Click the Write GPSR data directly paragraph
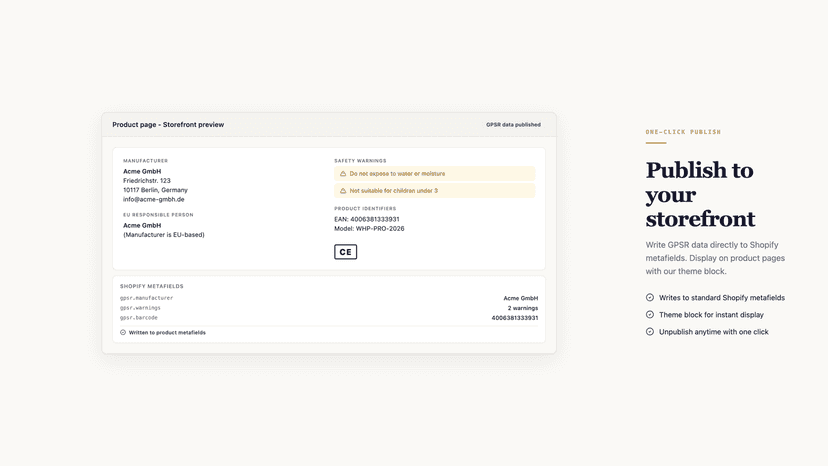 (715, 258)
